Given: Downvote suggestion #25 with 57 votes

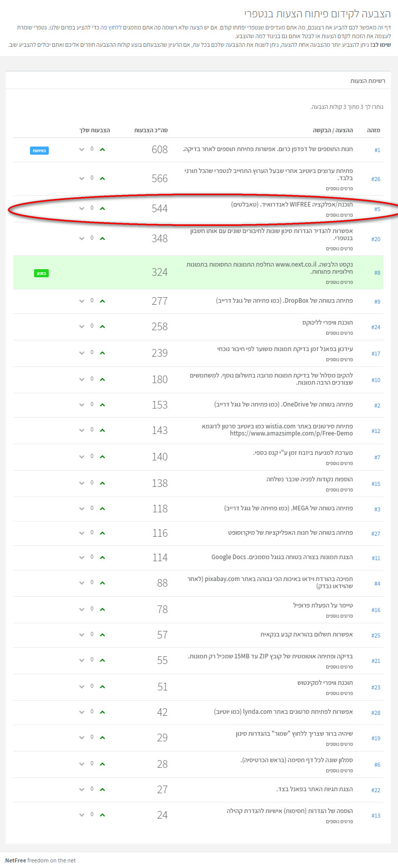Looking at the screenshot, I should 81,635.
